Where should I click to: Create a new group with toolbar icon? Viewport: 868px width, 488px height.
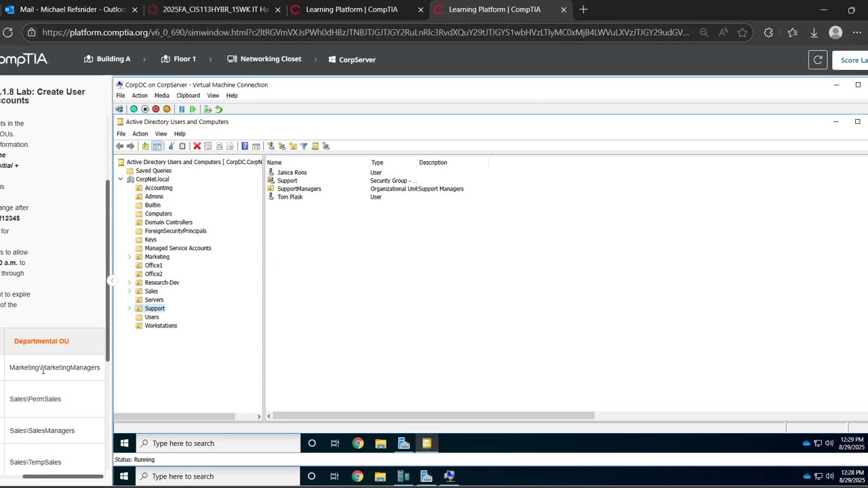pos(282,146)
